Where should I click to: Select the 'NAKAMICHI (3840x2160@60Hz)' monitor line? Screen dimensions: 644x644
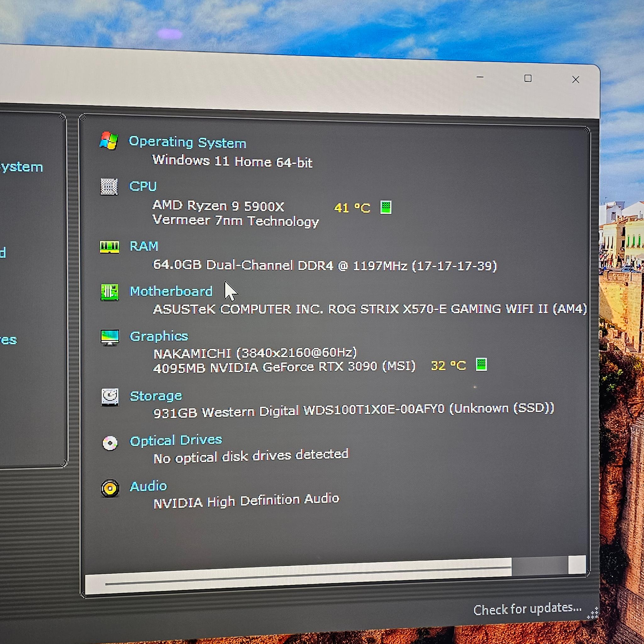(255, 353)
